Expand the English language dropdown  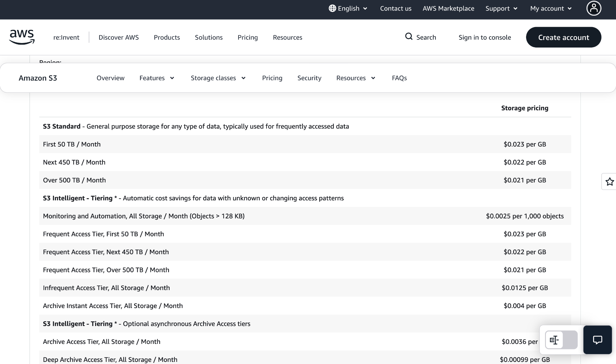348,8
